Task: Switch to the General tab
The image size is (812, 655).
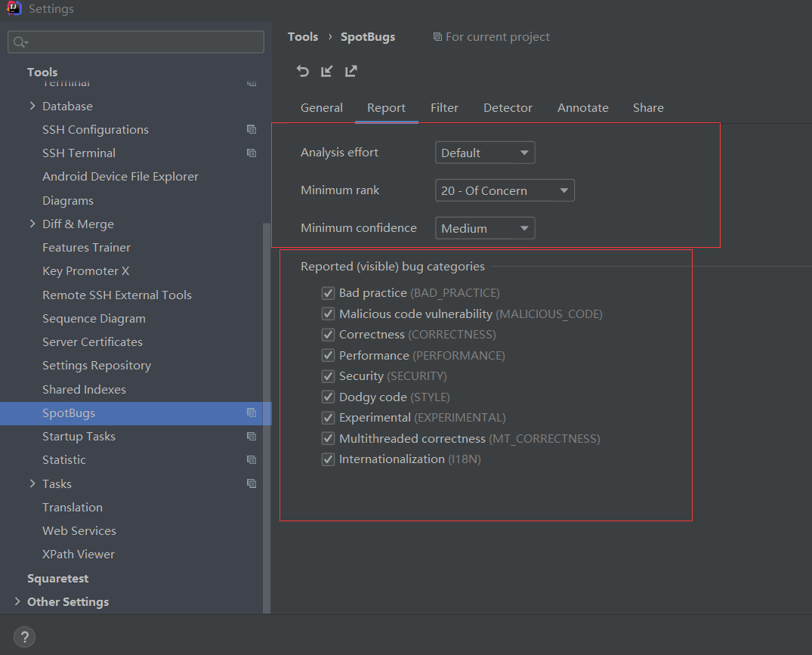Action: click(x=322, y=108)
